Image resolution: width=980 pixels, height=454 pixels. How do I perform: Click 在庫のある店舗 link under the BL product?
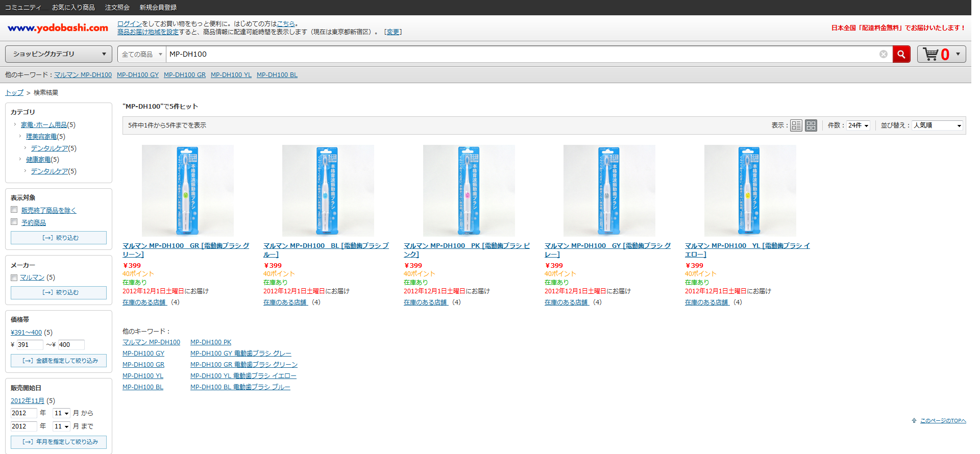(x=285, y=302)
